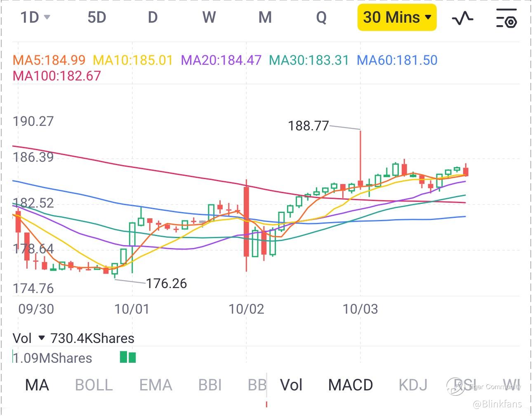The image size is (532, 416).
Task: Click the 186.39 price axis label
Action: tap(33, 157)
